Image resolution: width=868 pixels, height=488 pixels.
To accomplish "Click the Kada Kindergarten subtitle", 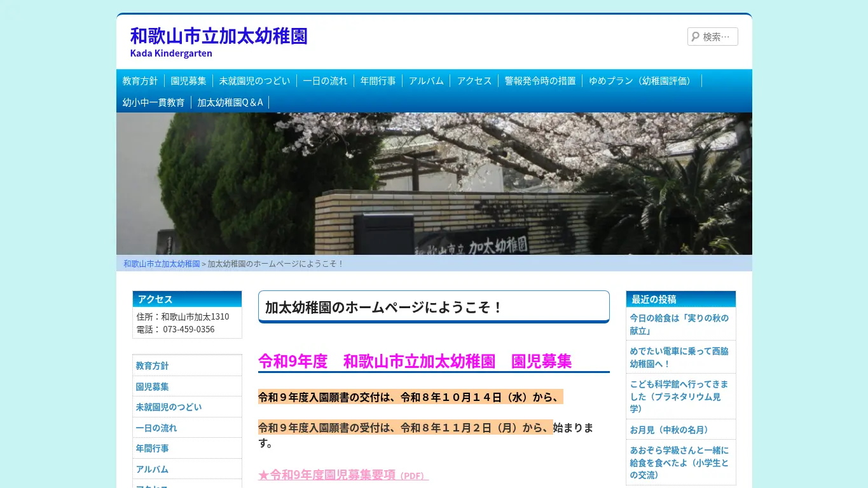I will point(171,53).
